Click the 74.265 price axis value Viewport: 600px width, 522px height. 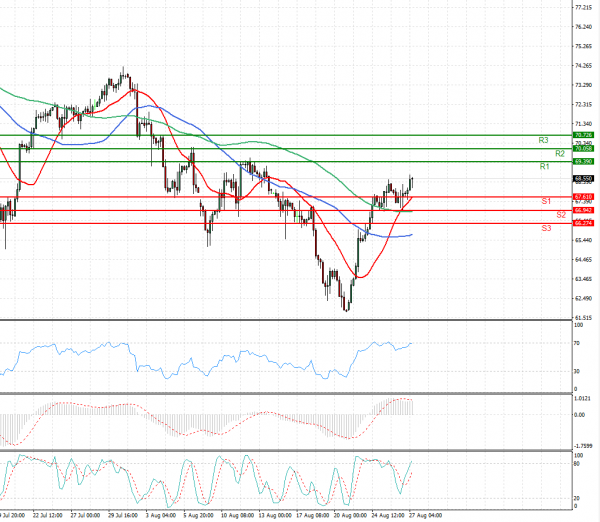(x=584, y=66)
